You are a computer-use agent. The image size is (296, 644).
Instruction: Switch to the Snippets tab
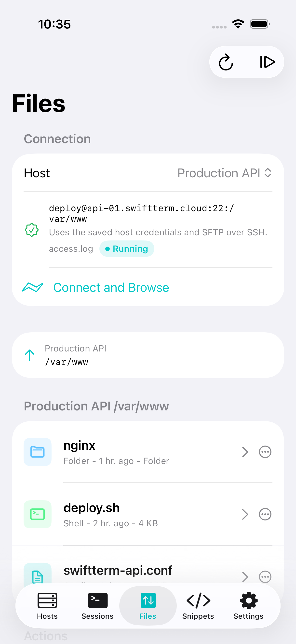tap(198, 605)
